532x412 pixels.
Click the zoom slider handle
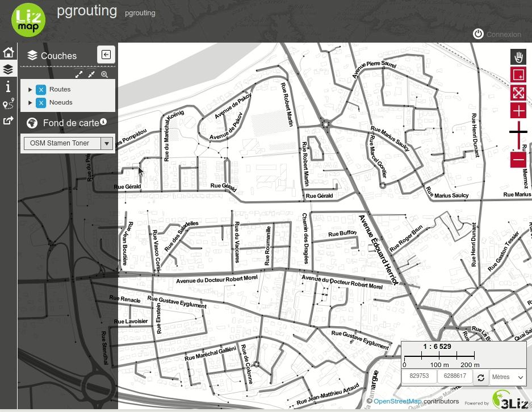pyautogui.click(x=518, y=132)
